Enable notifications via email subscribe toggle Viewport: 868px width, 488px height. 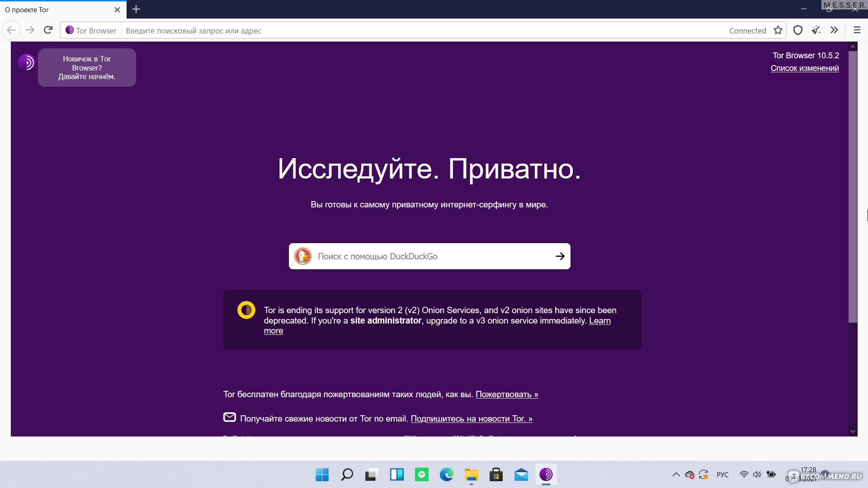[472, 418]
